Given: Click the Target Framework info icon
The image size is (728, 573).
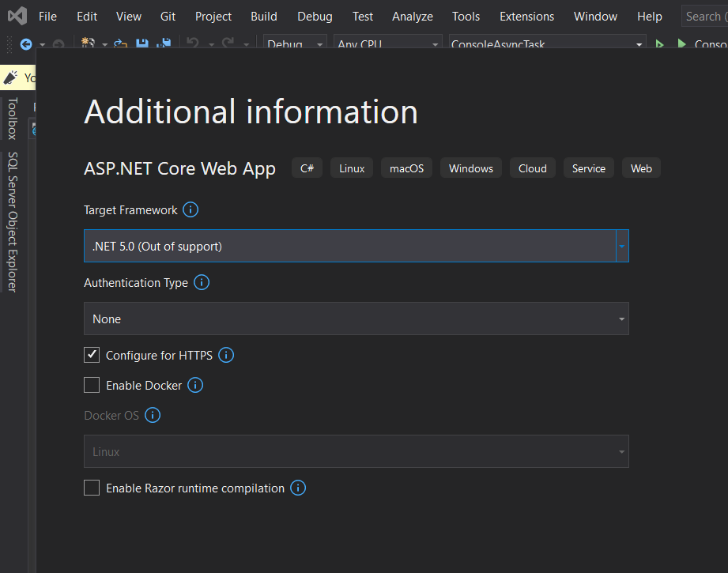Looking at the screenshot, I should tap(190, 210).
